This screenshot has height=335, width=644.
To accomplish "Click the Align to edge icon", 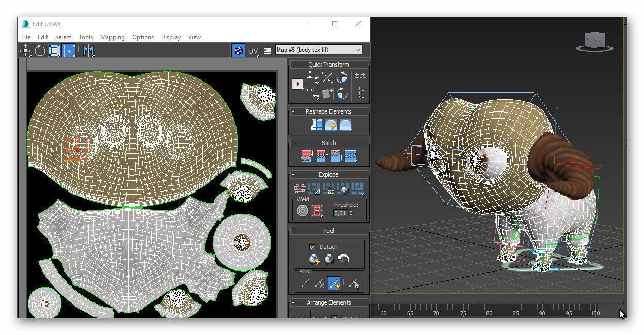I will pyautogui.click(x=326, y=93).
